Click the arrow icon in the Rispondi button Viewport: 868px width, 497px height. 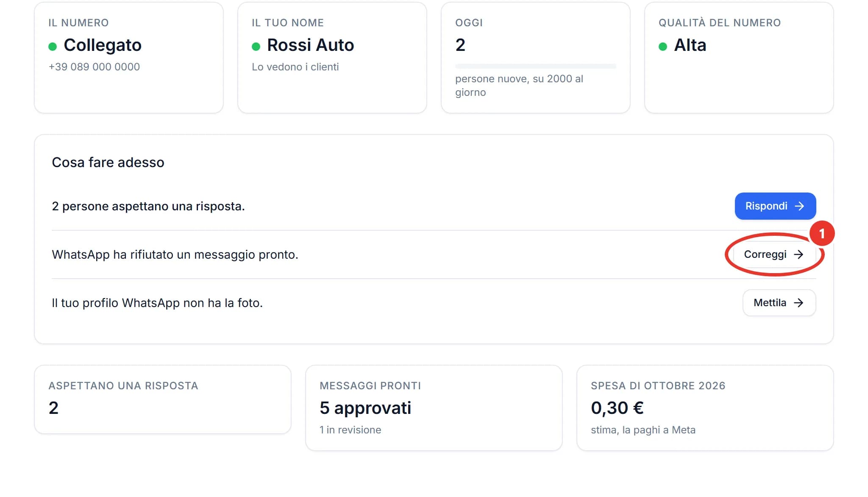click(x=799, y=206)
